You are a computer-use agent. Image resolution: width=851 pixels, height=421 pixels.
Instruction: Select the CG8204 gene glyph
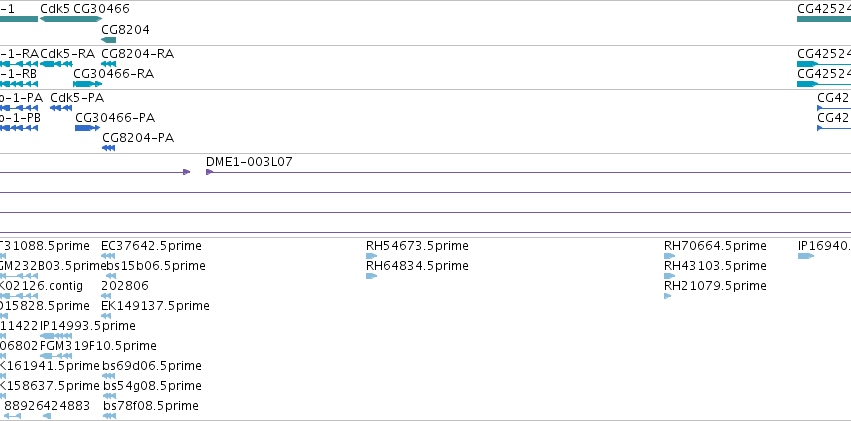(109, 40)
